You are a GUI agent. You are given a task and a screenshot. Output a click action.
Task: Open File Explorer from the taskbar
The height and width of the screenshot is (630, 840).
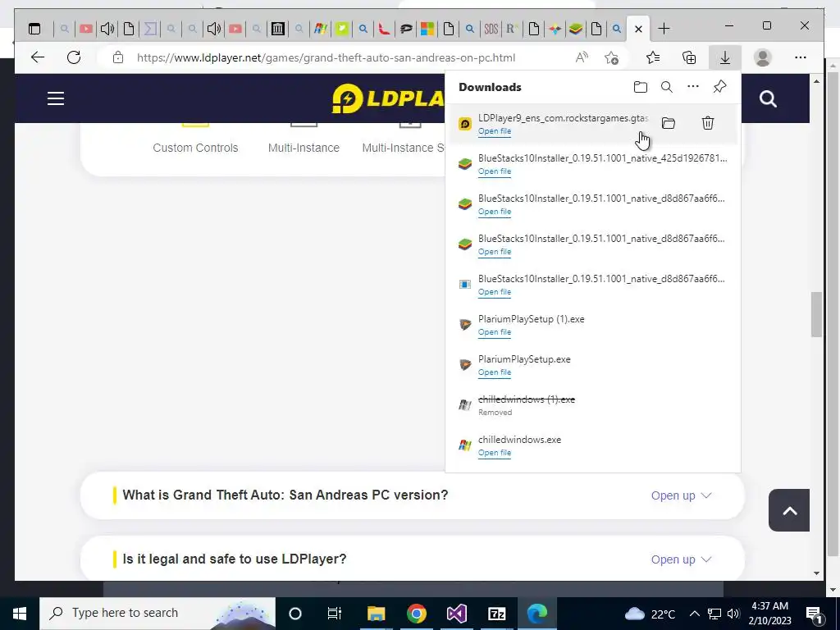tap(376, 614)
